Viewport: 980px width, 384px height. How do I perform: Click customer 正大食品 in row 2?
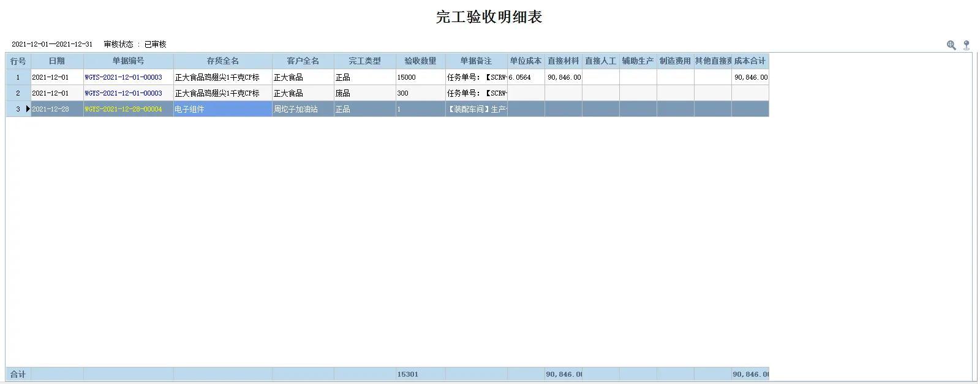[303, 93]
